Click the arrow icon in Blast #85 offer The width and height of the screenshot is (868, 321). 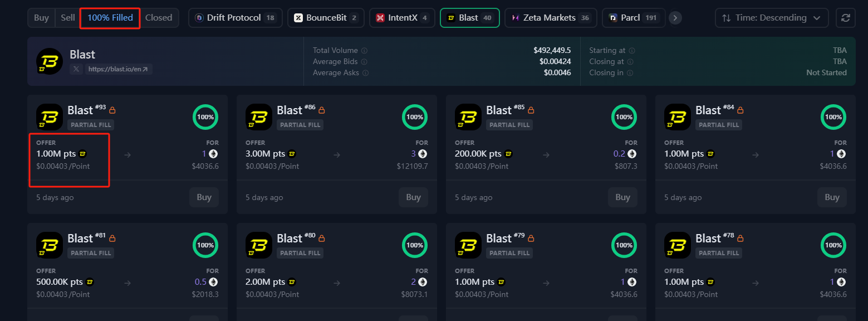click(x=546, y=154)
